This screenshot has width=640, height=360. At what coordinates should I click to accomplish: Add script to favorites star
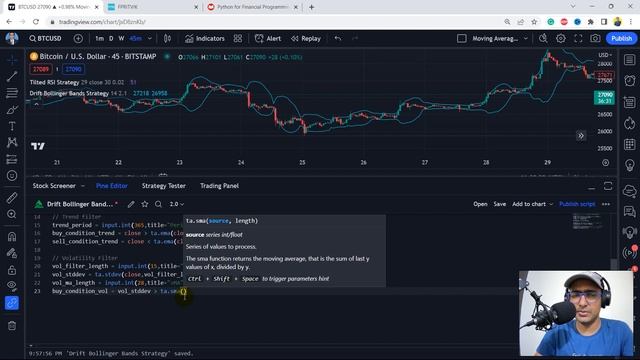(x=144, y=204)
